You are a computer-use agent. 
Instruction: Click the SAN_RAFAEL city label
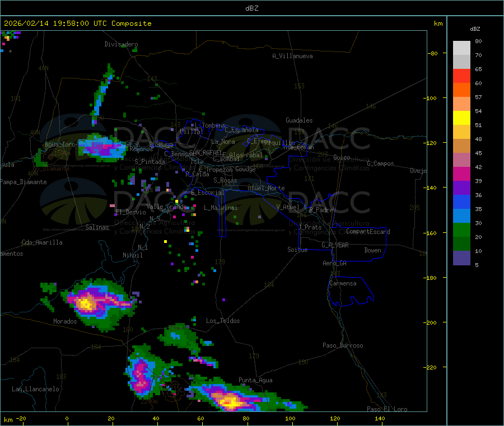[206, 152]
